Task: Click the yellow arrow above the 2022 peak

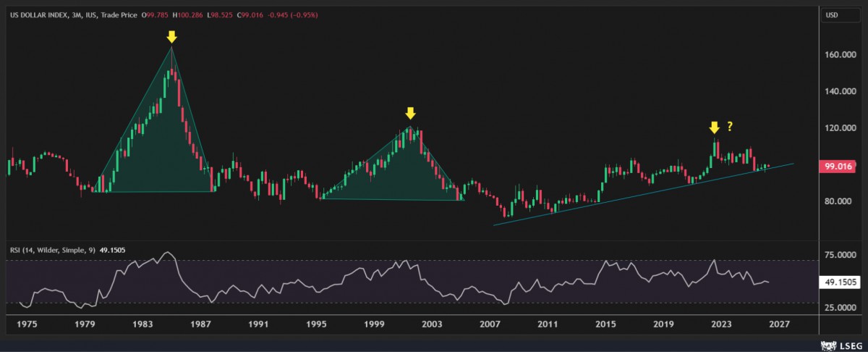Action: 714,127
